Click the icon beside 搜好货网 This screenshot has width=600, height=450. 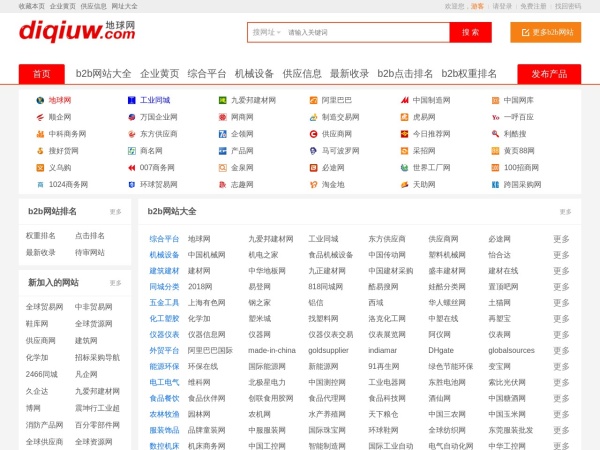click(40, 151)
